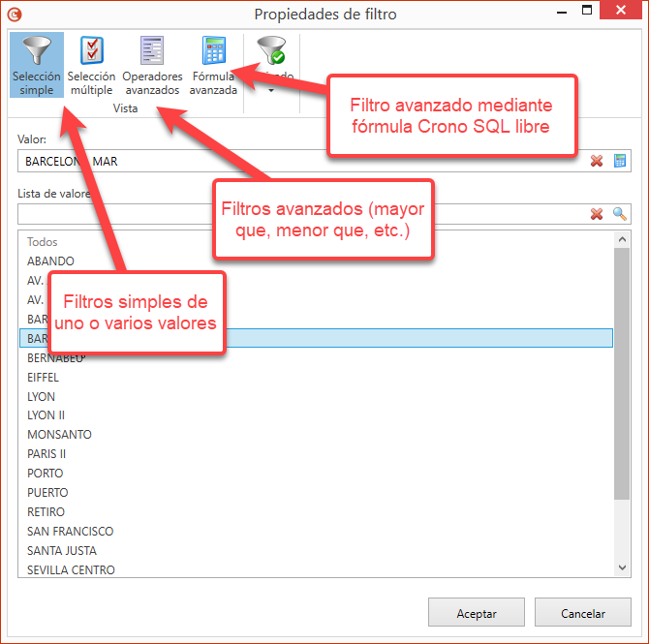This screenshot has width=649, height=644.
Task: Choose ABANDO from the list
Action: point(51,261)
